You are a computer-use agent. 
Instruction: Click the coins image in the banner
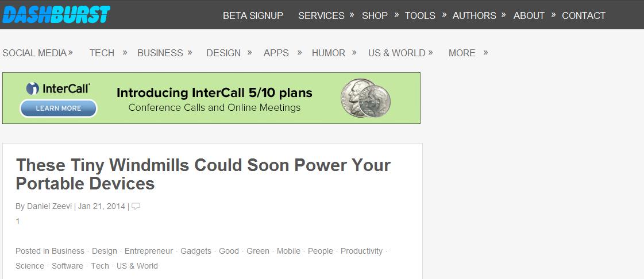tap(365, 98)
